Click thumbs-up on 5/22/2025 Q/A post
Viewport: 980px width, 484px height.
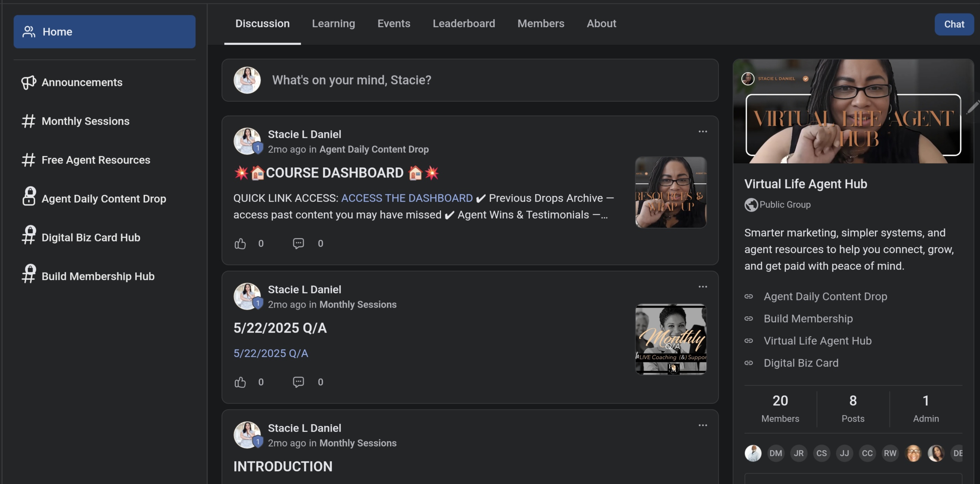240,382
